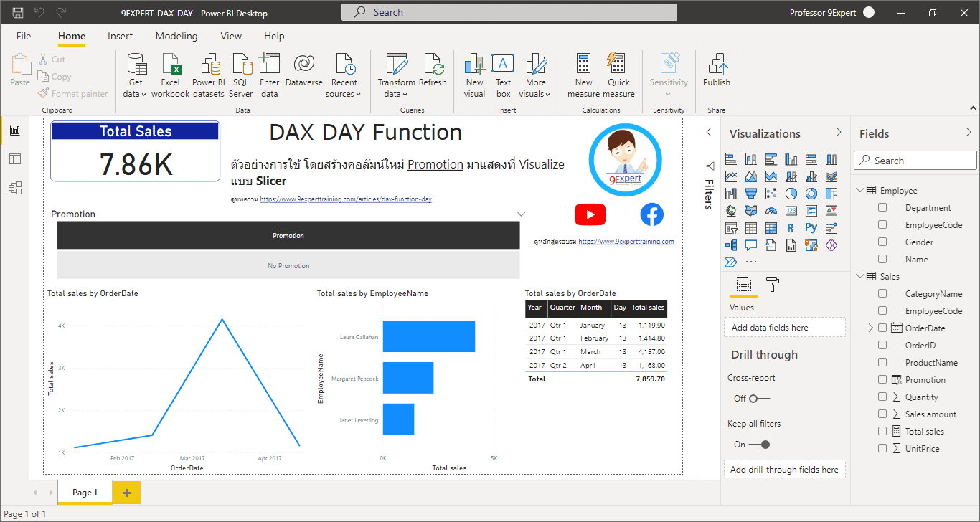The image size is (980, 522).
Task: Open the Map visual with globe icon
Action: pyautogui.click(x=730, y=210)
